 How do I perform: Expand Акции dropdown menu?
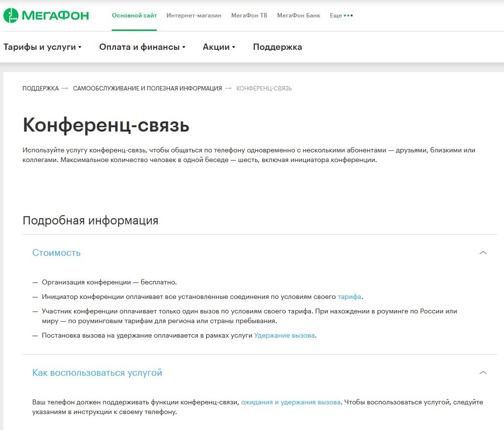[x=219, y=47]
